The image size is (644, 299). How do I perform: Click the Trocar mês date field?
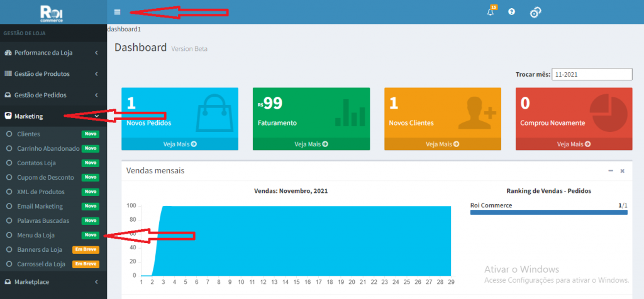click(x=592, y=74)
